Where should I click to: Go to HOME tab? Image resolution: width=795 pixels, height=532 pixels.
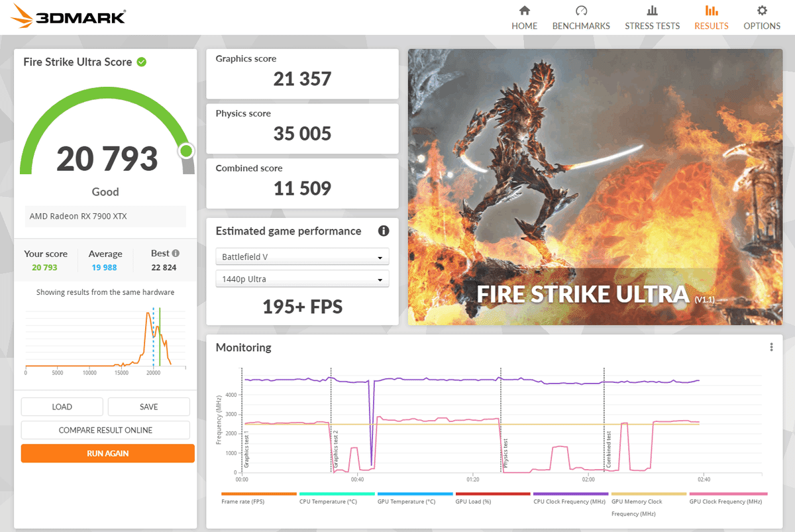pos(525,26)
